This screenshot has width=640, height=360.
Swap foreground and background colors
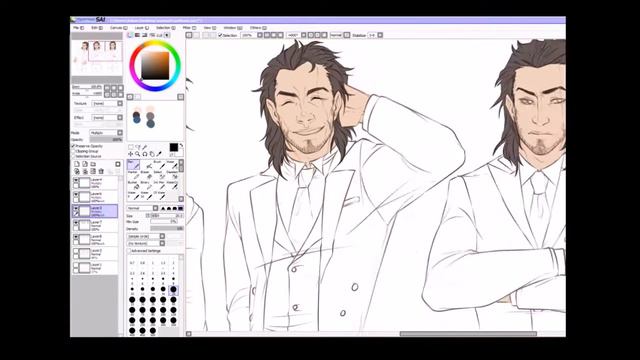181,146
